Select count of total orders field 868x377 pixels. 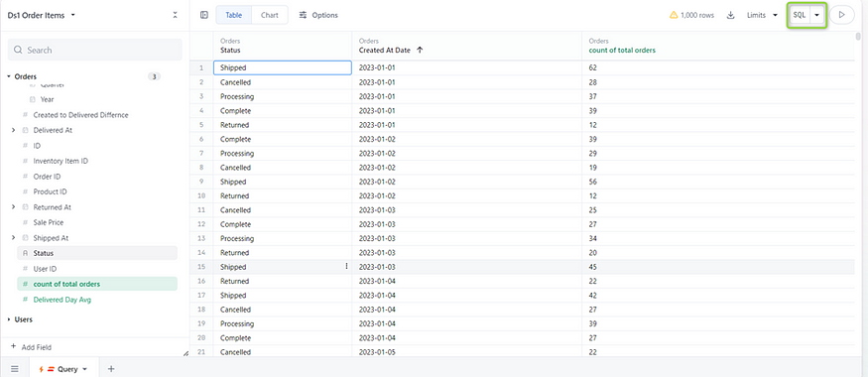pyautogui.click(x=97, y=284)
